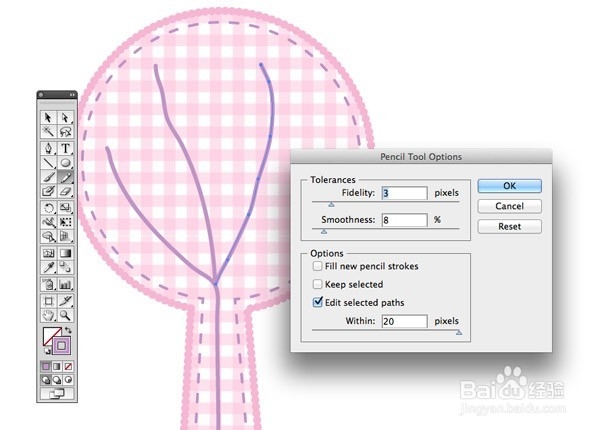Click the Change Screen Mode button

pyautogui.click(x=57, y=393)
